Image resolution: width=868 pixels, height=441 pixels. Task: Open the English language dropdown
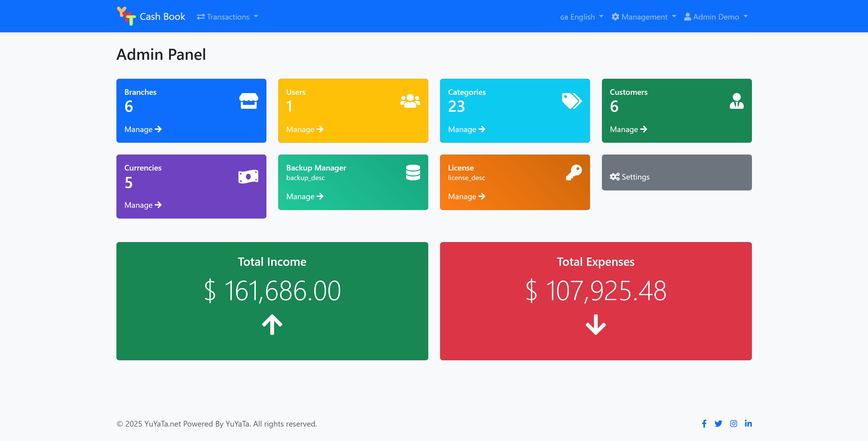click(x=582, y=17)
